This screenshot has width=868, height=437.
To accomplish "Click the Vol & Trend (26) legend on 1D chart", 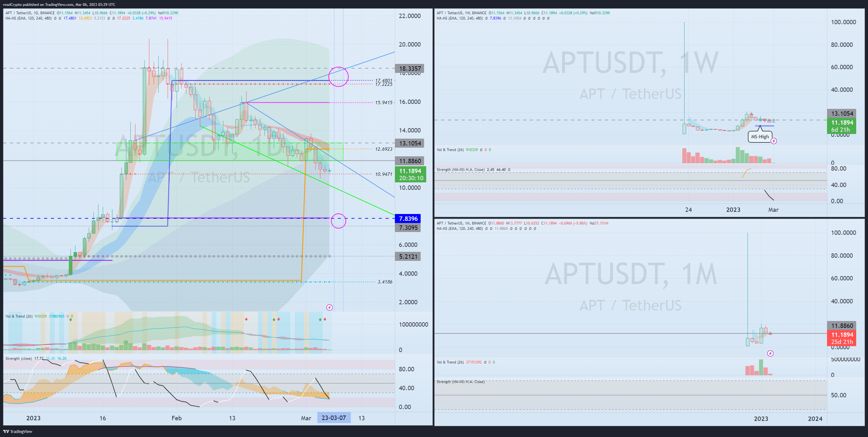I will pyautogui.click(x=19, y=316).
